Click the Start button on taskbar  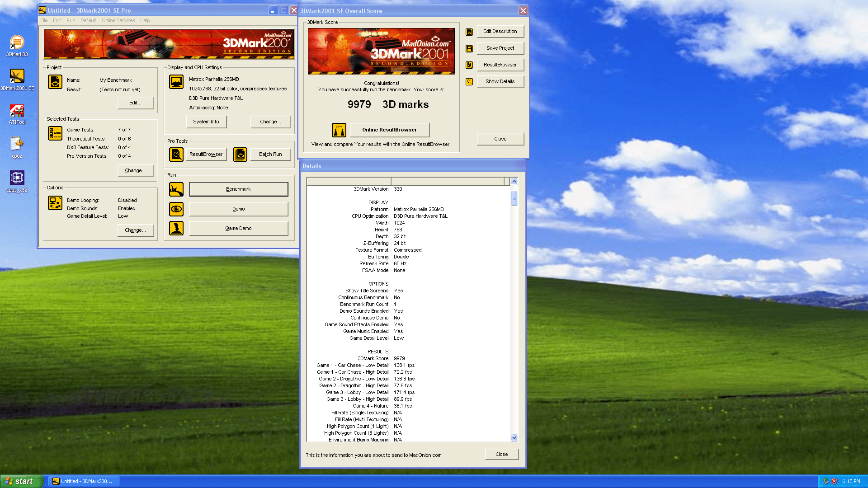coord(21,481)
